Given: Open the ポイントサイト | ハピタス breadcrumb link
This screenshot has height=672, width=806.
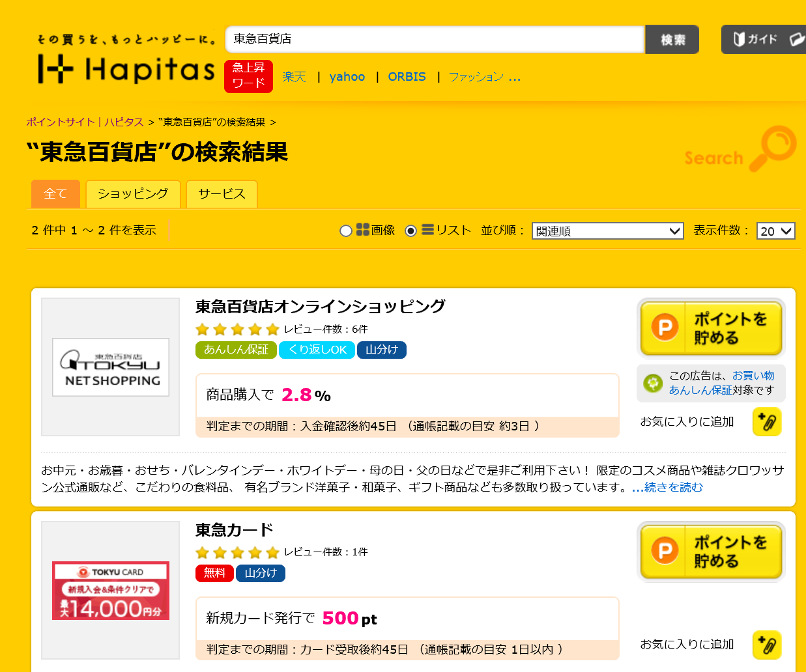Looking at the screenshot, I should click(85, 122).
